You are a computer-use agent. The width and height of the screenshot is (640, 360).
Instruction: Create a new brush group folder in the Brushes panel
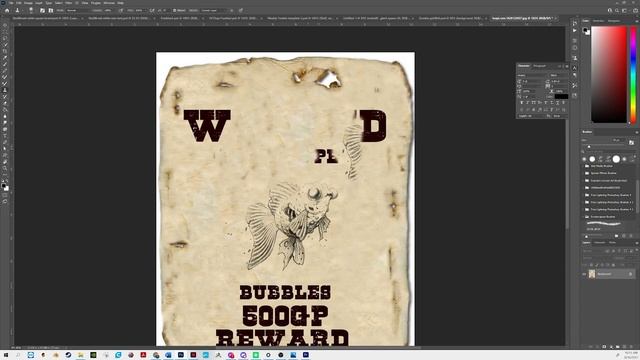617,236
